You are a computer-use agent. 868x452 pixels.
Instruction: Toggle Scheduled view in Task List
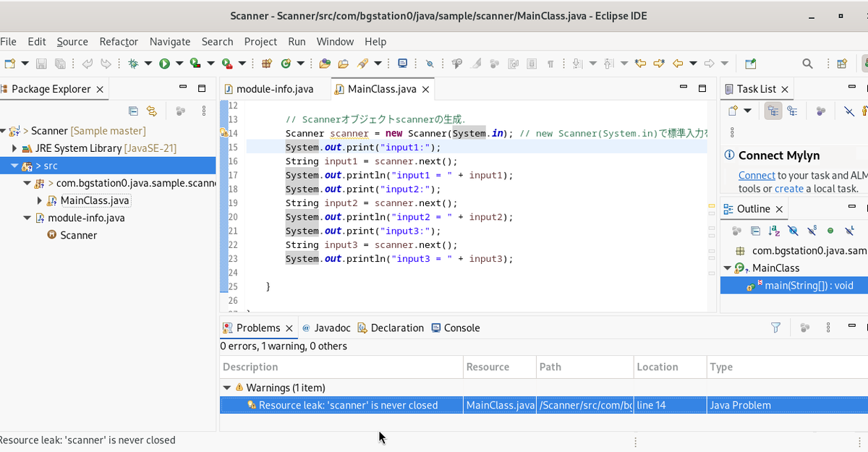[x=793, y=111]
